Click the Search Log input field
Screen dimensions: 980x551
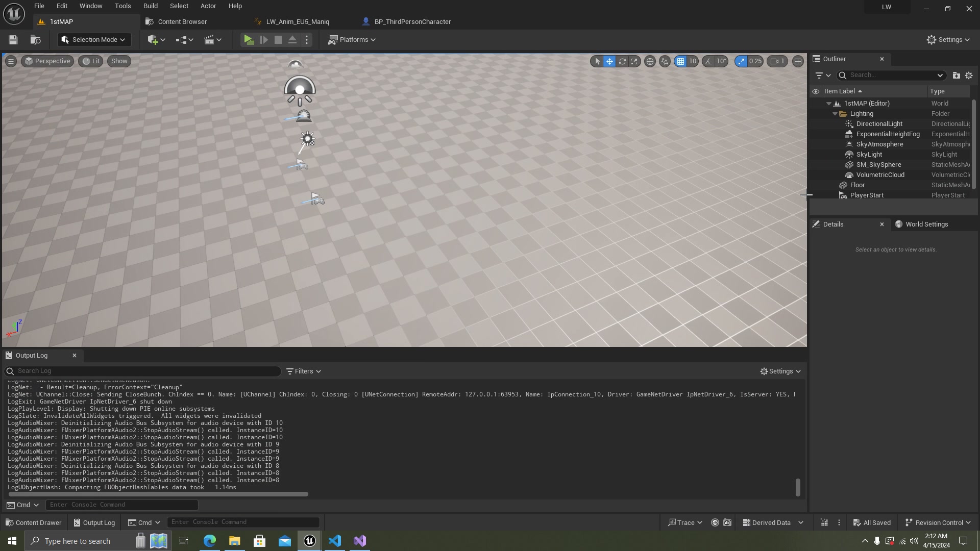[143, 371]
